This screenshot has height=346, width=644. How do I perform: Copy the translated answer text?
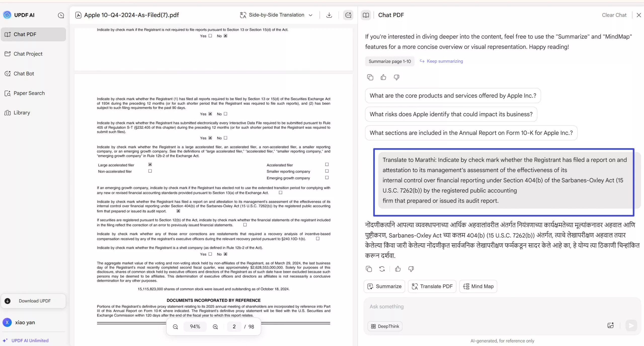(x=368, y=269)
